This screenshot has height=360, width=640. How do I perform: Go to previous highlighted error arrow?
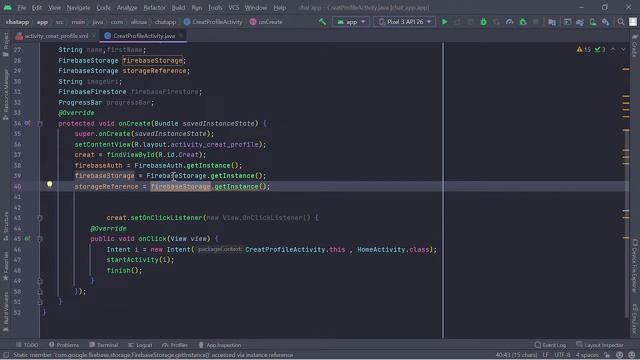coord(613,49)
